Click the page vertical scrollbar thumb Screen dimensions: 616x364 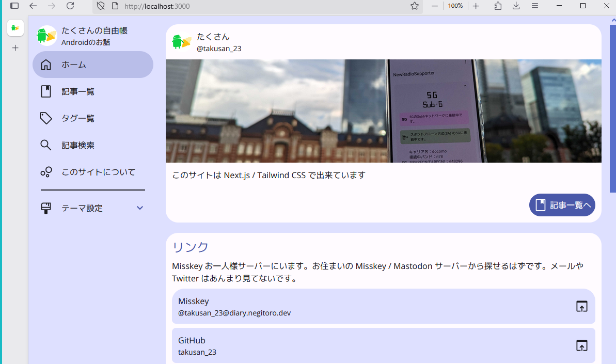pos(612,108)
